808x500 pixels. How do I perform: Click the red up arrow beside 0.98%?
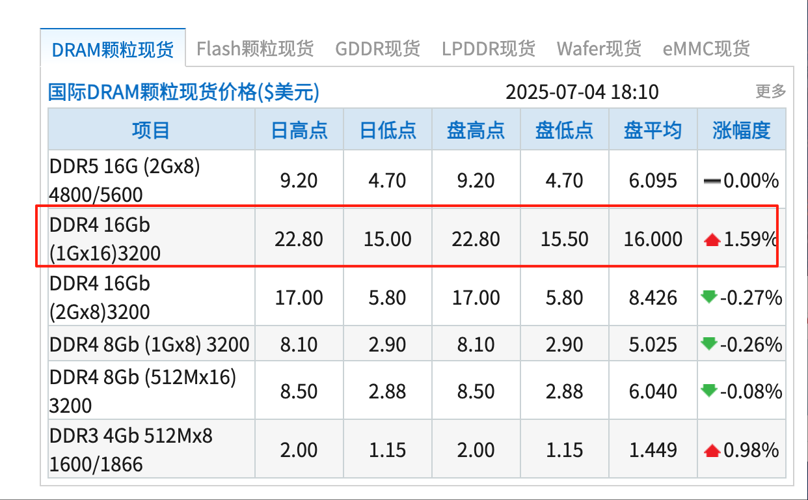[x=712, y=451]
